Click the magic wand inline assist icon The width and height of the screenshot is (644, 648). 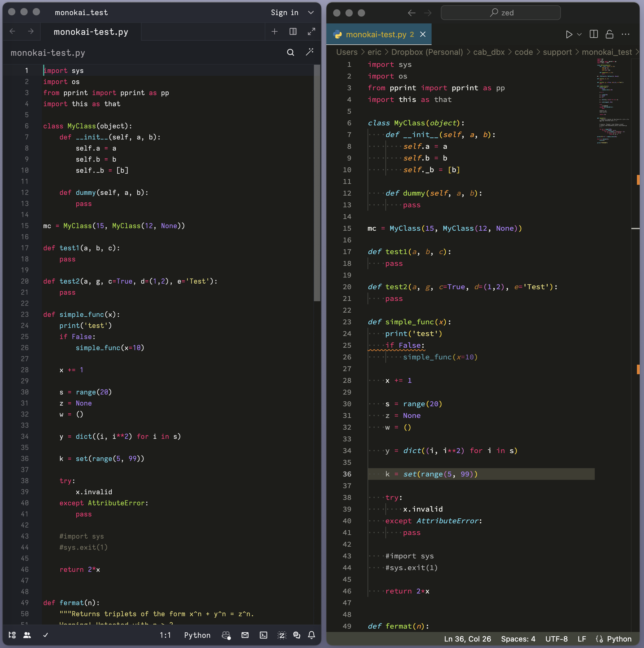(310, 52)
